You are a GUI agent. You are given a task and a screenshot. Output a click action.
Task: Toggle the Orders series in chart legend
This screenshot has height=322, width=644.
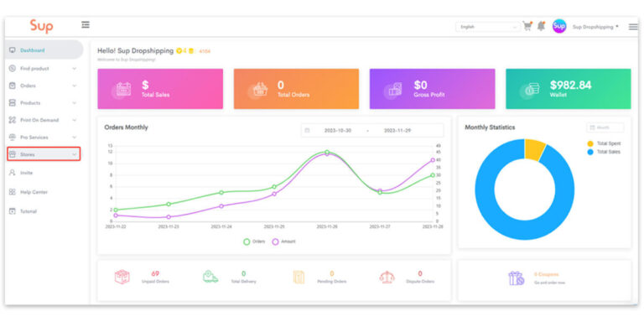coord(254,241)
